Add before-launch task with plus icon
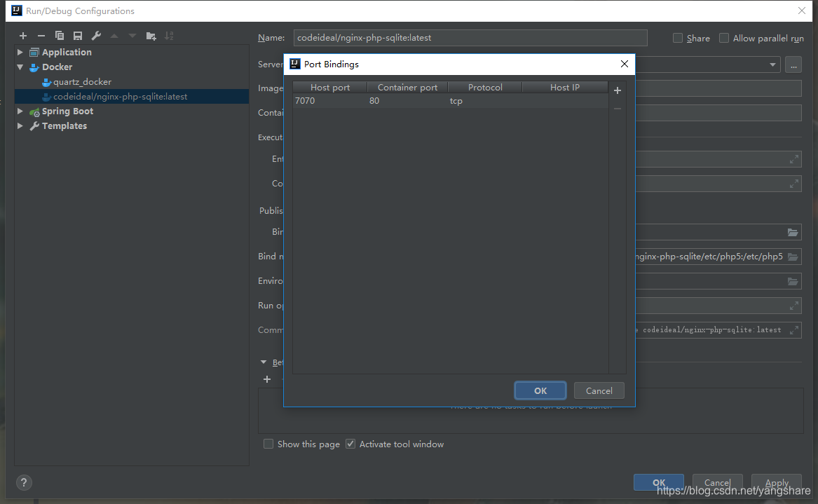This screenshot has width=818, height=504. coord(267,379)
